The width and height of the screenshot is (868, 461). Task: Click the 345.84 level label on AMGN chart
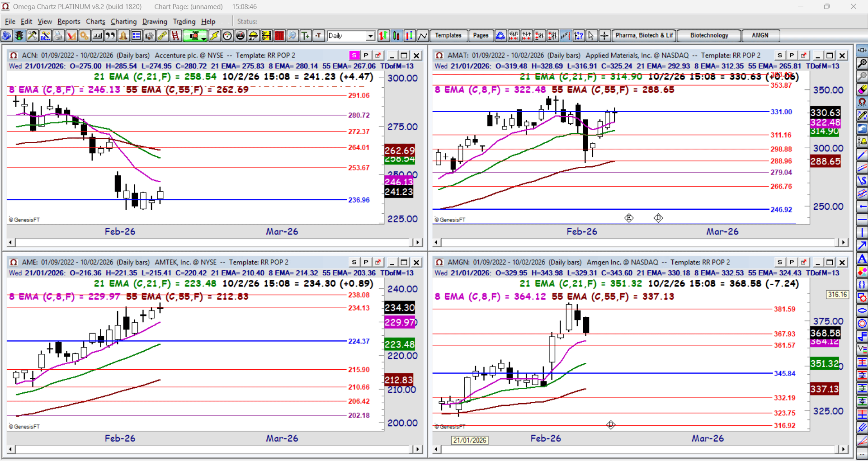[x=784, y=374]
